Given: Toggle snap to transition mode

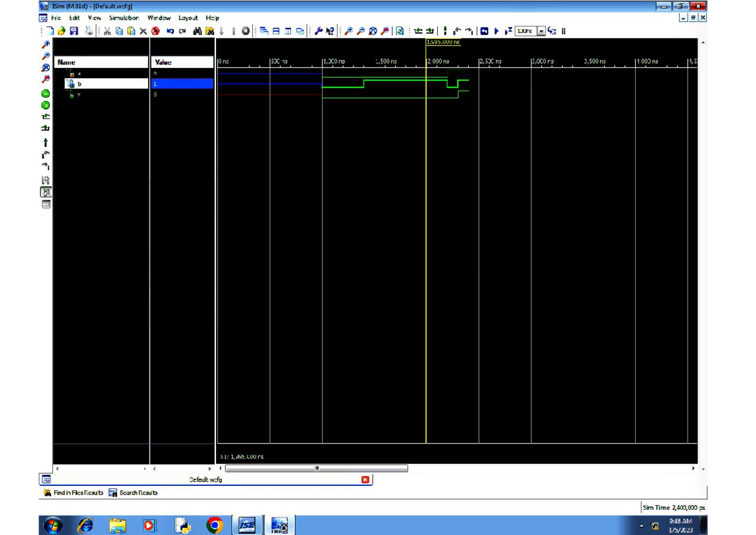Looking at the screenshot, I should tap(445, 30).
